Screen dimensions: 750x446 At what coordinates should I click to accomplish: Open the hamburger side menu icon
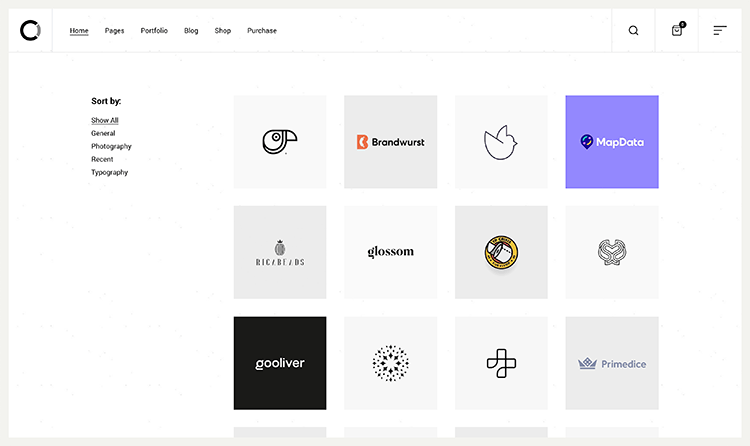coord(719,31)
